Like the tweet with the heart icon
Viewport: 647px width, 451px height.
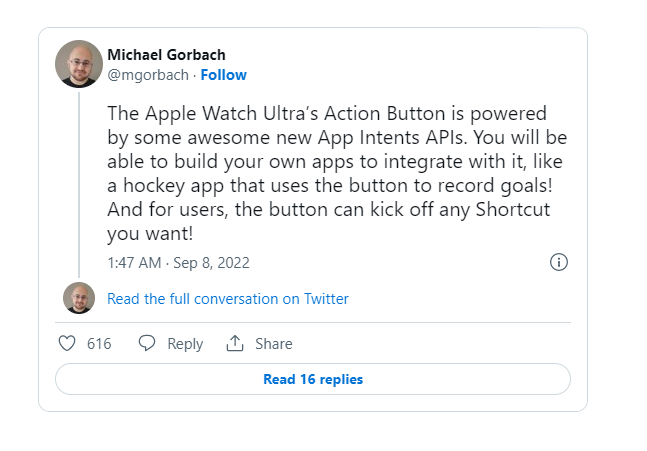[x=67, y=343]
